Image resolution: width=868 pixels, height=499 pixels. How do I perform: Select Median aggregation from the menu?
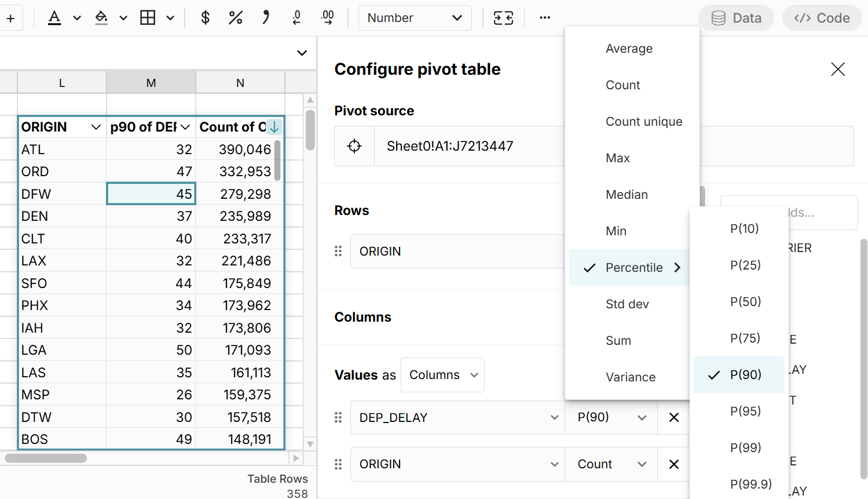pyautogui.click(x=627, y=195)
